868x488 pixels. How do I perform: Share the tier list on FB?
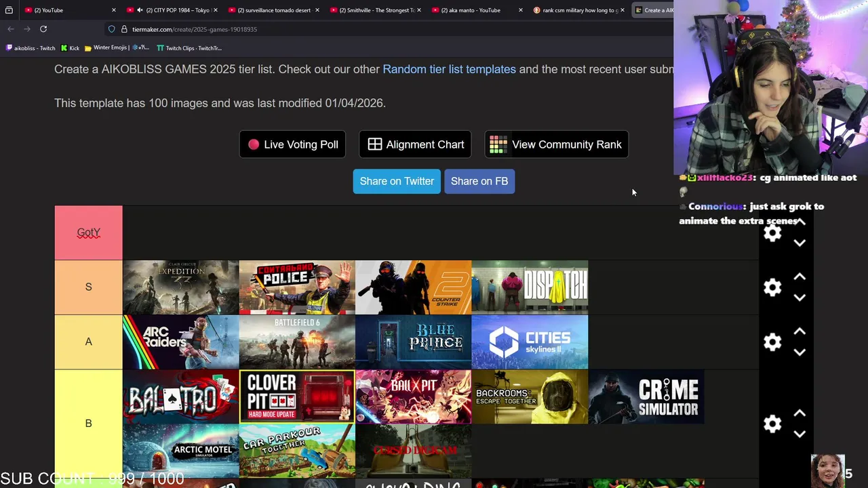(479, 181)
